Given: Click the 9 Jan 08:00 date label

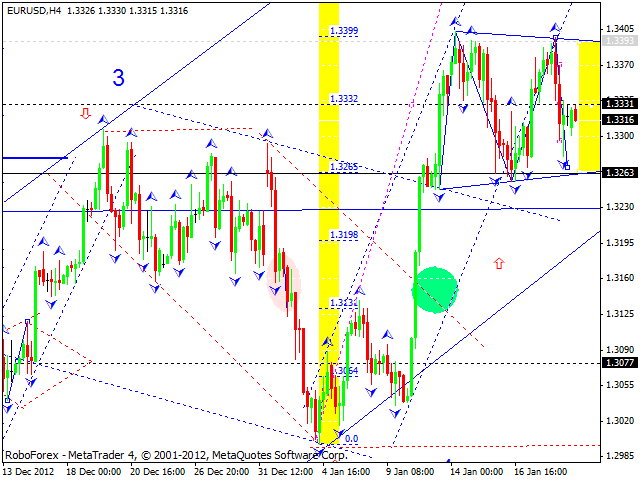Looking at the screenshot, I should (x=410, y=472).
